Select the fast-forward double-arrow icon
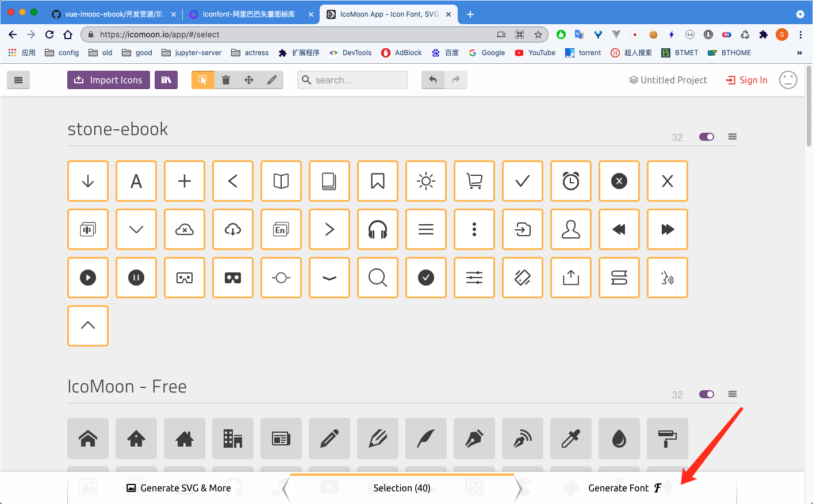The image size is (813, 504). (x=668, y=229)
